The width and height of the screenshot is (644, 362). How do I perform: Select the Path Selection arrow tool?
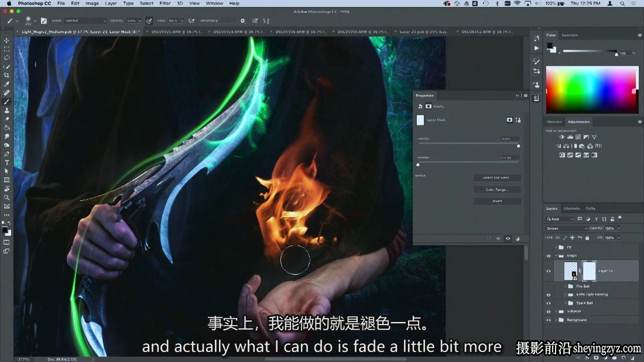tap(6, 171)
